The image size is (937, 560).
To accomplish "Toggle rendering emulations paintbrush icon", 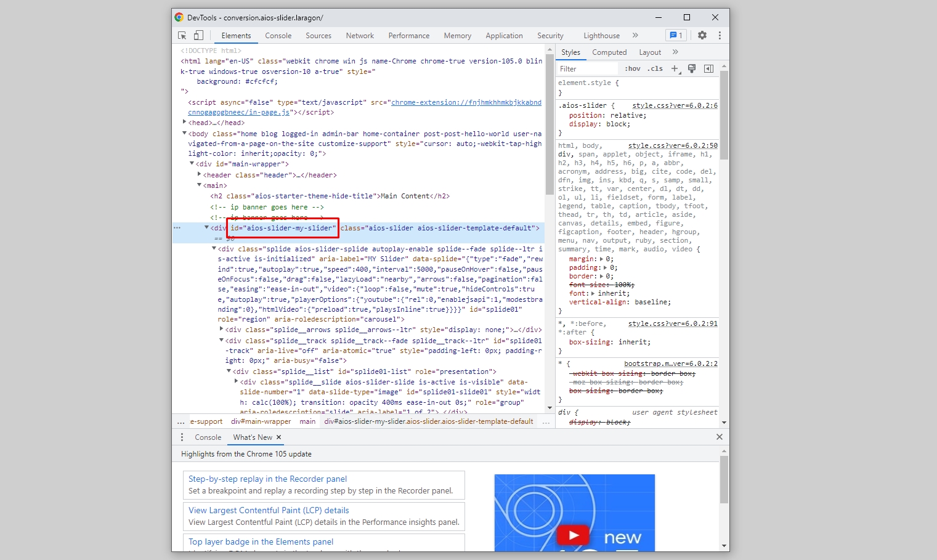I will tap(692, 69).
